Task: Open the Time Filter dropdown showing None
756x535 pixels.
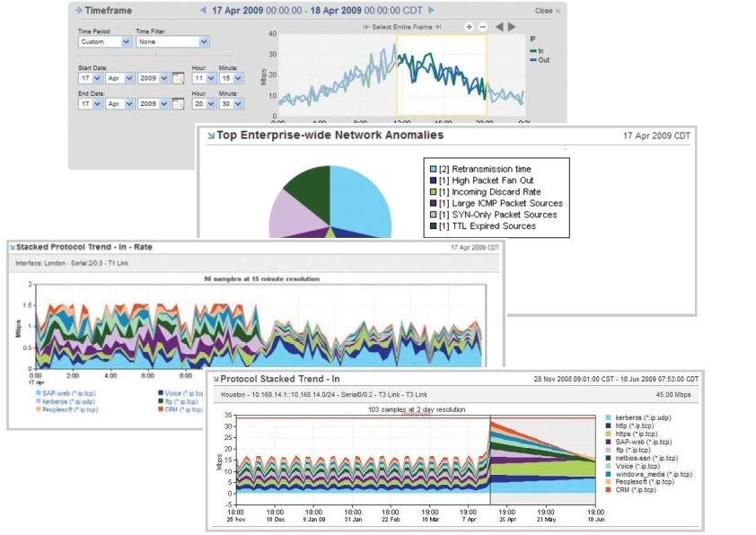Action: (x=172, y=42)
